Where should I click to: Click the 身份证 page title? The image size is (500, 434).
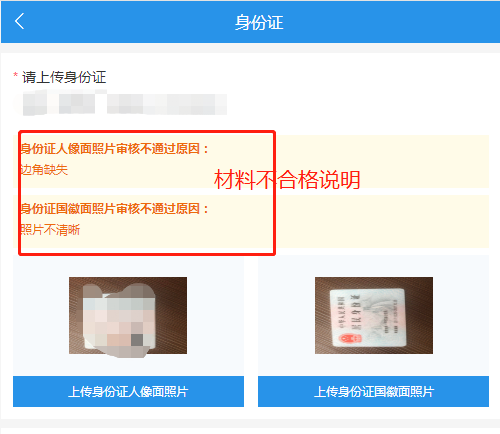click(259, 23)
